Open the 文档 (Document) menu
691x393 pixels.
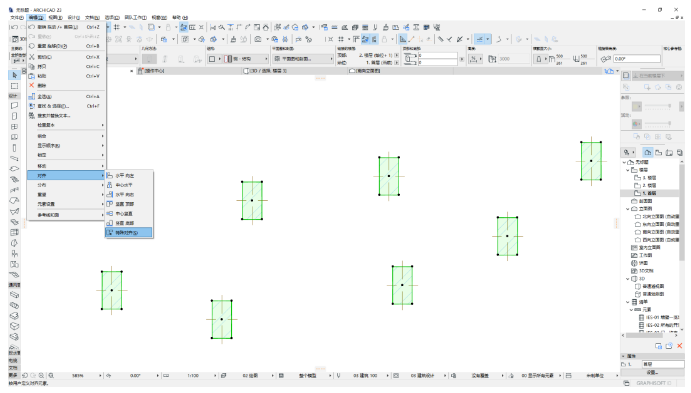(x=92, y=18)
